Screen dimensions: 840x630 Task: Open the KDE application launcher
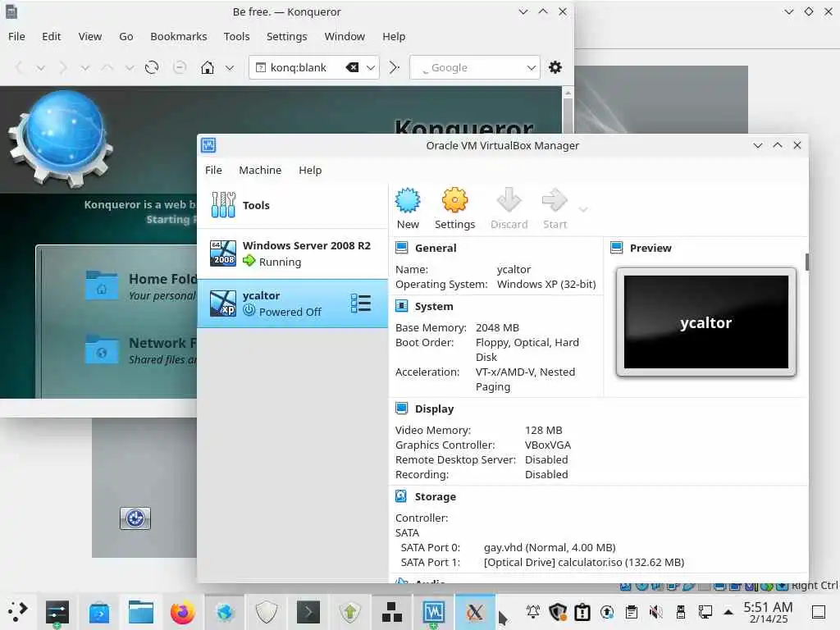(x=17, y=611)
